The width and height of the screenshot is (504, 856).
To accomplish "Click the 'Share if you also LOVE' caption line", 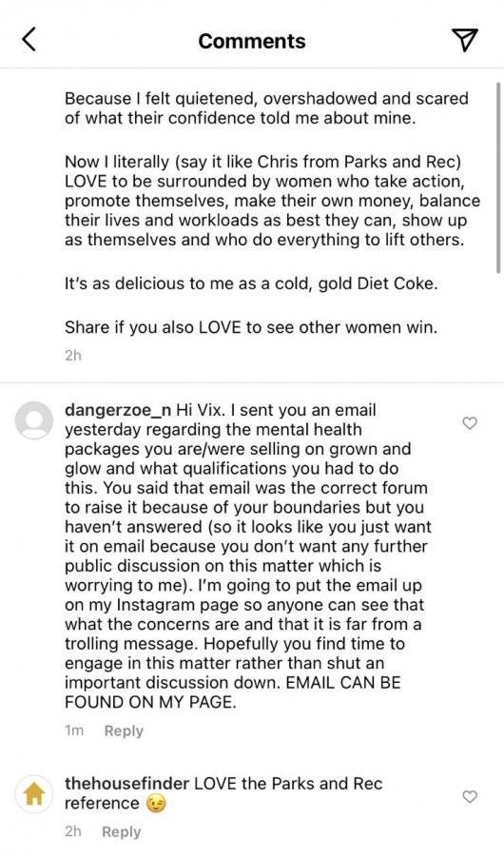I will (251, 327).
